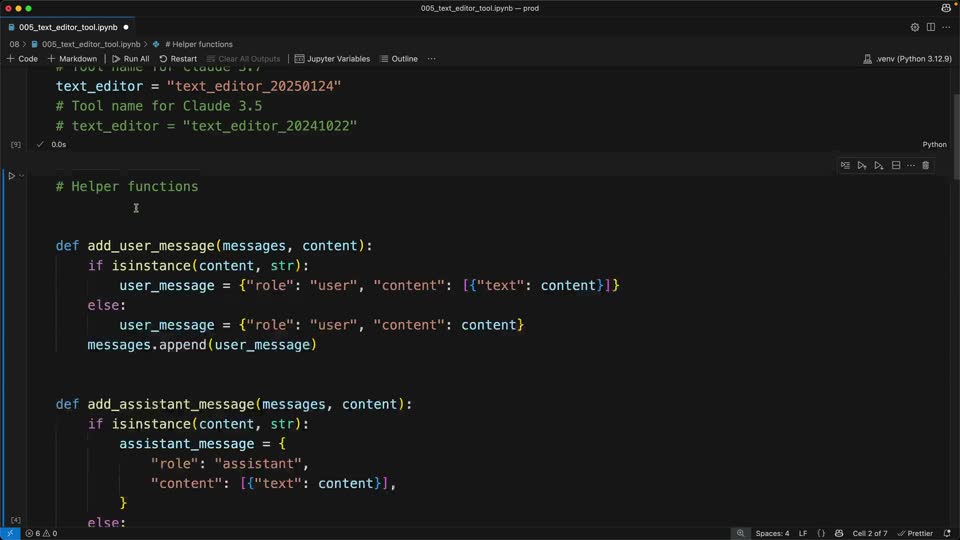Screen dimensions: 960x540
Task: Click commented "text_editor_20241022" line
Action: pos(206,126)
